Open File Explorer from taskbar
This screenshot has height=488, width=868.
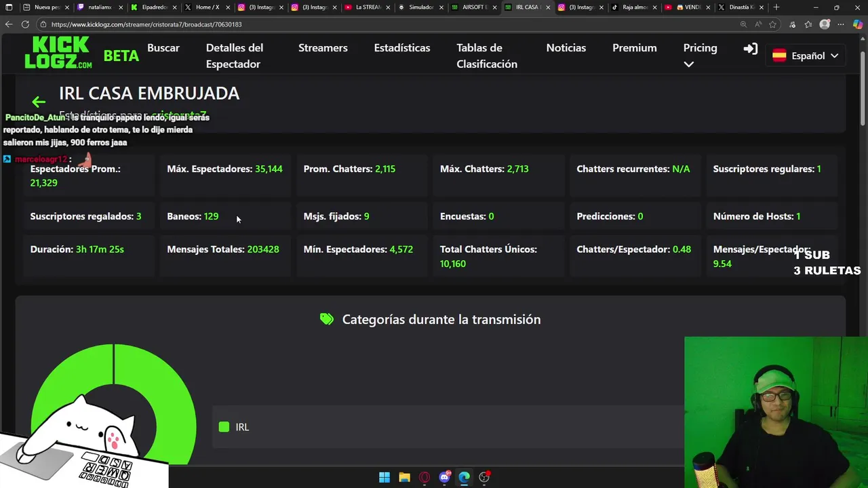point(405,477)
